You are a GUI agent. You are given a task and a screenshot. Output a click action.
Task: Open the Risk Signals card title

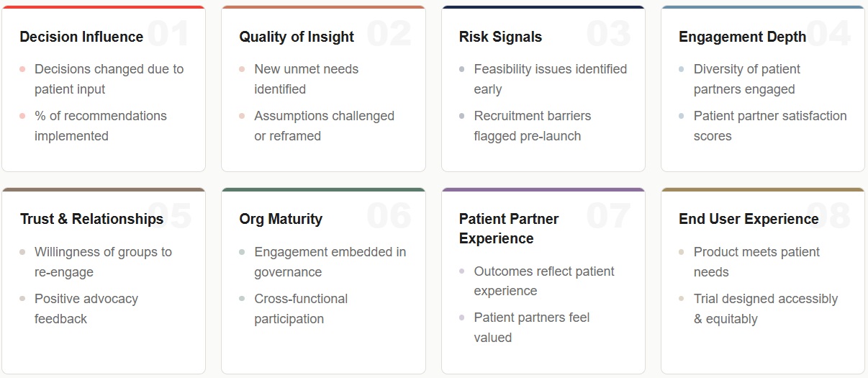coord(500,37)
